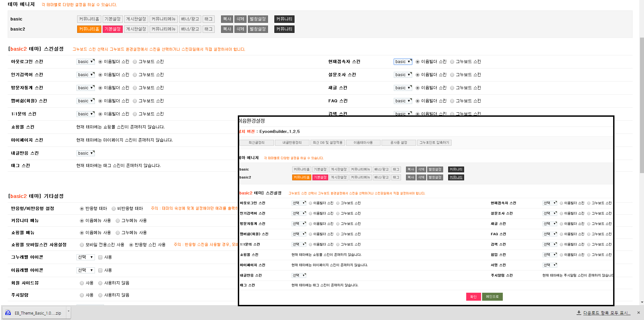Check the 이윰레벨 아이콘 사용 checkbox
This screenshot has width=644, height=320.
click(100, 270)
